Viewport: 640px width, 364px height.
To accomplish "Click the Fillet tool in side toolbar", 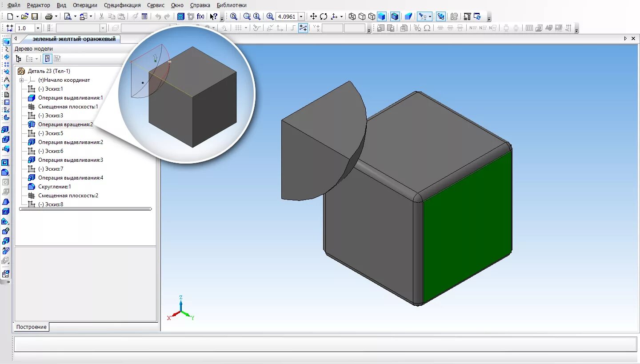I will click(x=6, y=172).
